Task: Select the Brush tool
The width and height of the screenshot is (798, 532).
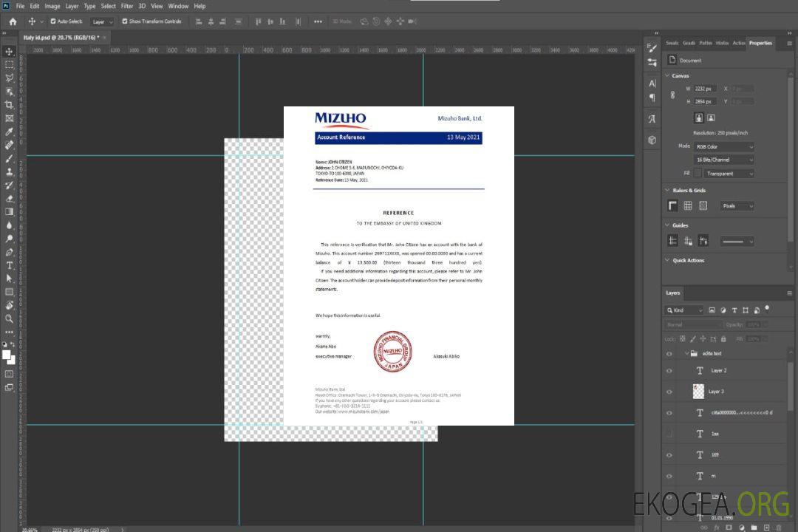Action: coord(9,158)
